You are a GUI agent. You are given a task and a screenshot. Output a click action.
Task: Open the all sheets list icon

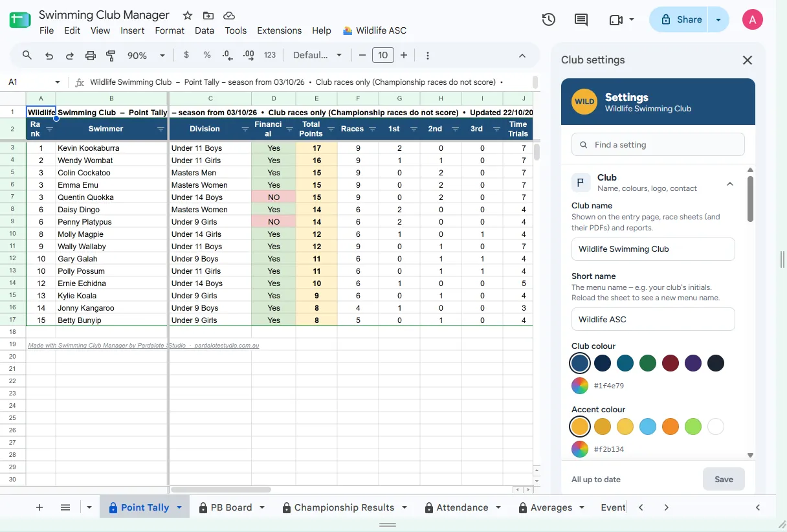coord(65,507)
